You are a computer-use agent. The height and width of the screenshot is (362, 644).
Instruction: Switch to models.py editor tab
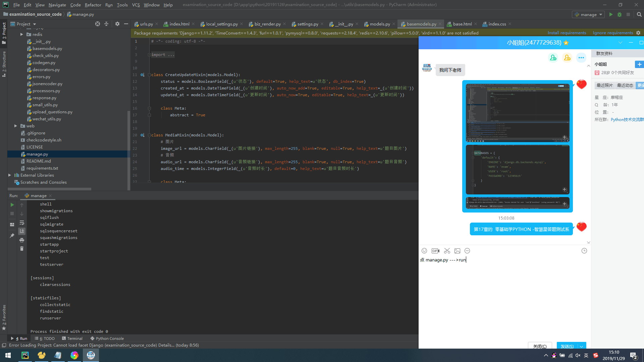(x=380, y=24)
